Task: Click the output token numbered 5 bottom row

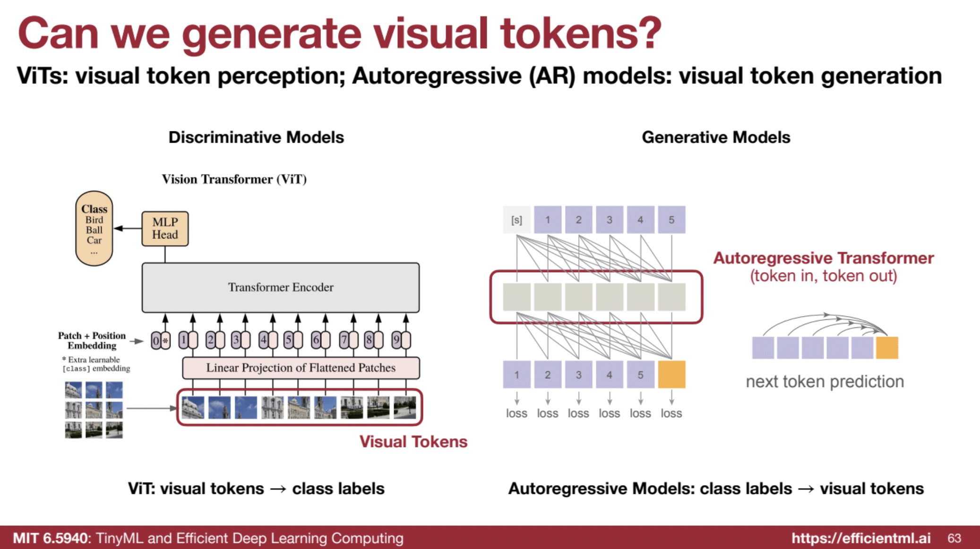Action: (x=640, y=375)
